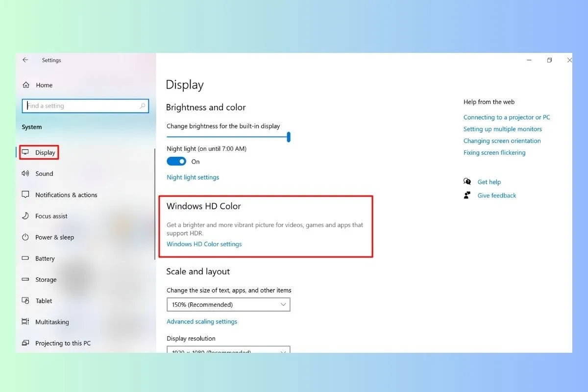Click the Notifications & actions icon
The height and width of the screenshot is (392, 588).
pyautogui.click(x=25, y=195)
